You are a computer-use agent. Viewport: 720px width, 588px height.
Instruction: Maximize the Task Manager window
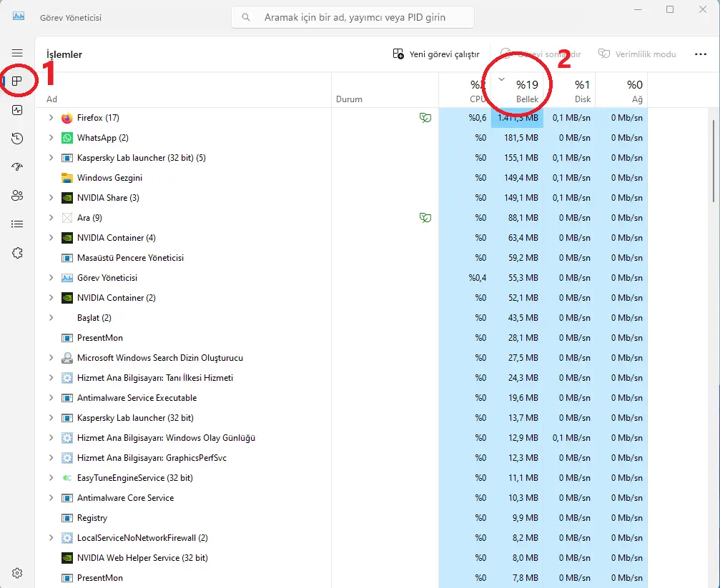(670, 9)
